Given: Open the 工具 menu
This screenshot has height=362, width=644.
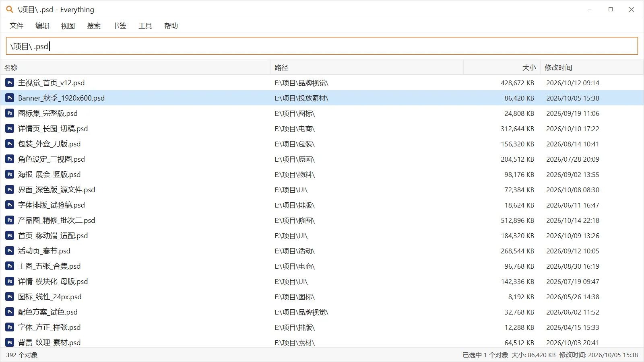Looking at the screenshot, I should coord(145,26).
